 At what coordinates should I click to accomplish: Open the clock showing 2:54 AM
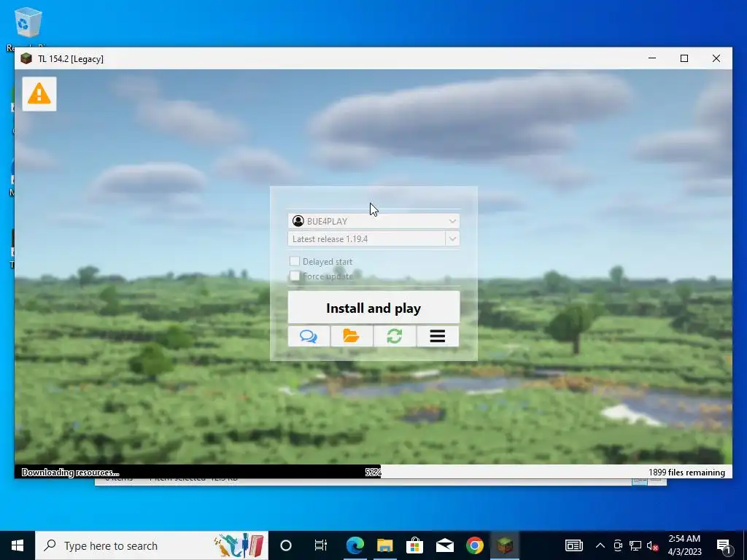(684, 545)
